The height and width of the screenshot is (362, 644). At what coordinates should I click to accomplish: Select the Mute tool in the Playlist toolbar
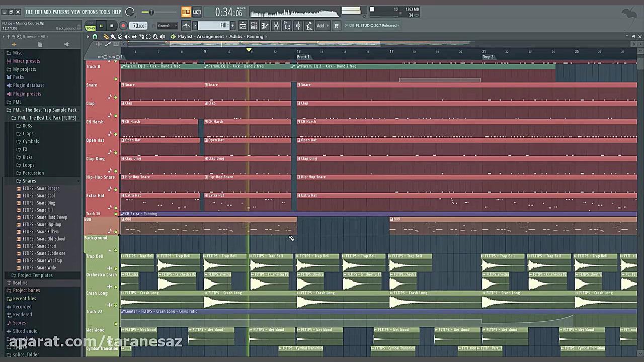pyautogui.click(x=127, y=36)
